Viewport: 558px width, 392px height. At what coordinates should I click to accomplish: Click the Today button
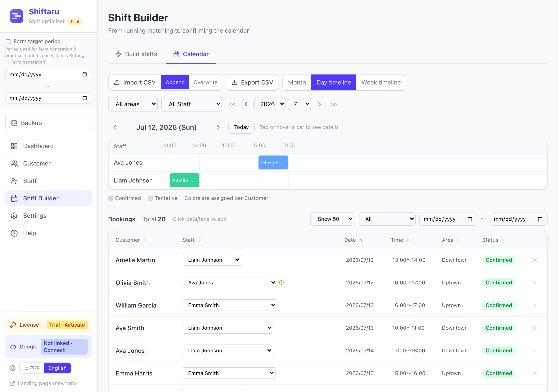pyautogui.click(x=241, y=127)
